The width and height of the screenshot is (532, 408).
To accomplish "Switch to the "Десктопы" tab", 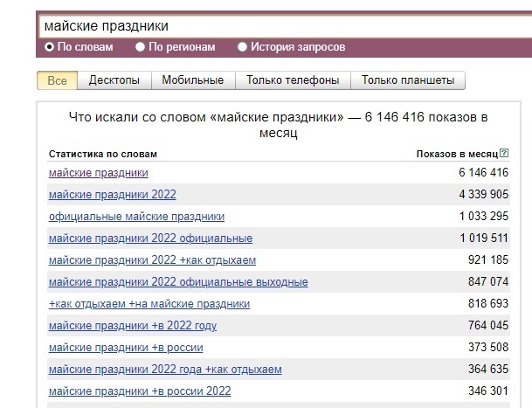I will pos(114,80).
